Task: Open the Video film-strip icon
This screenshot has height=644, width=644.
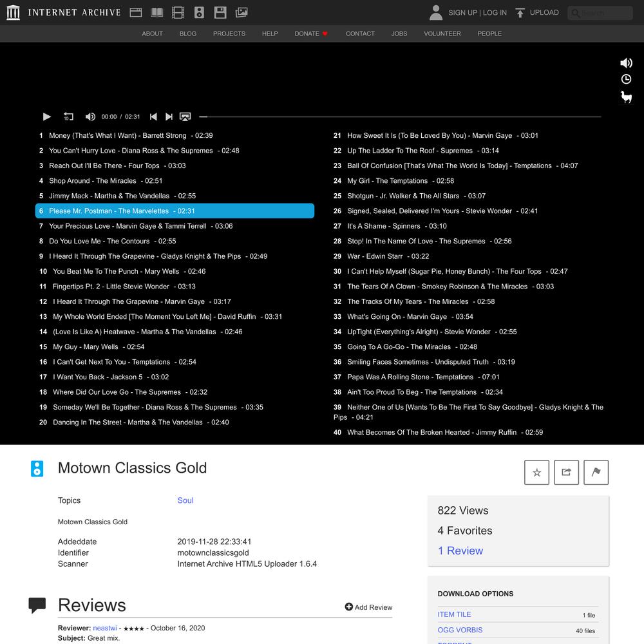Action: click(178, 12)
